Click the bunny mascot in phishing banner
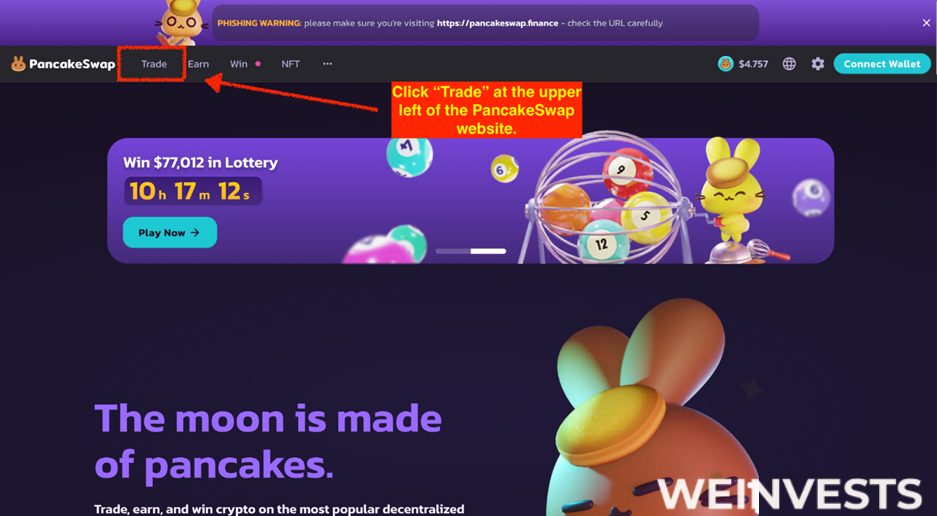The height and width of the screenshot is (516, 937). click(x=182, y=23)
